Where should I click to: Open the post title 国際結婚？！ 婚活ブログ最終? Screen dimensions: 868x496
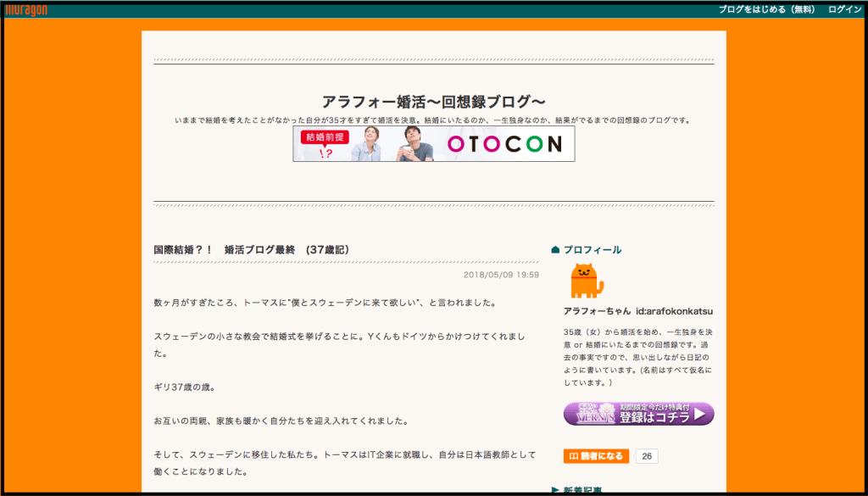coord(251,250)
